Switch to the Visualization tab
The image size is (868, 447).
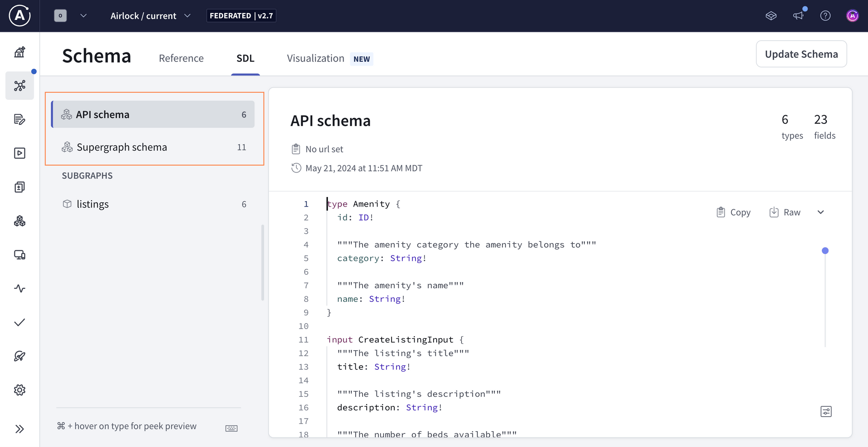tap(315, 58)
